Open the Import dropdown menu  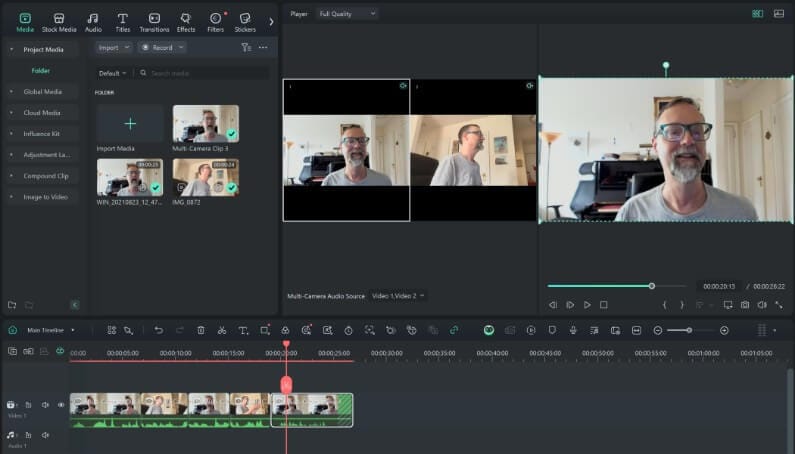114,47
